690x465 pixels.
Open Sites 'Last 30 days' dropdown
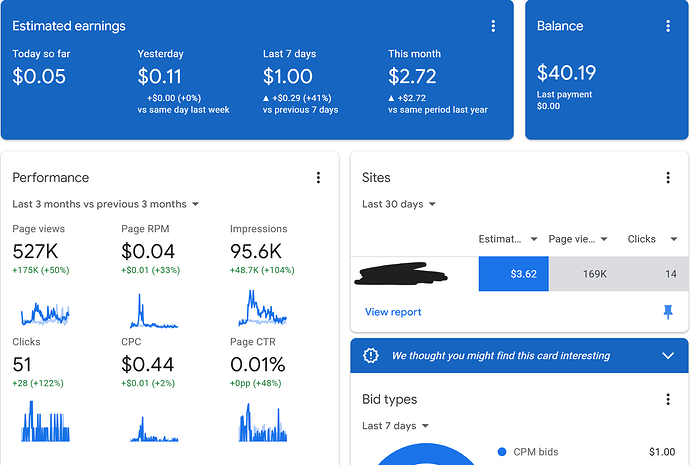pos(399,204)
